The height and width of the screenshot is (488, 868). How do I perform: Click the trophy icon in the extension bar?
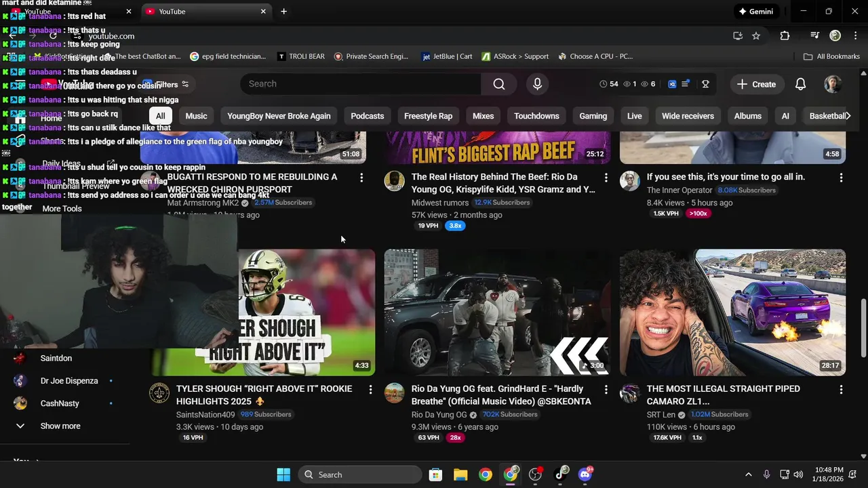tap(705, 84)
